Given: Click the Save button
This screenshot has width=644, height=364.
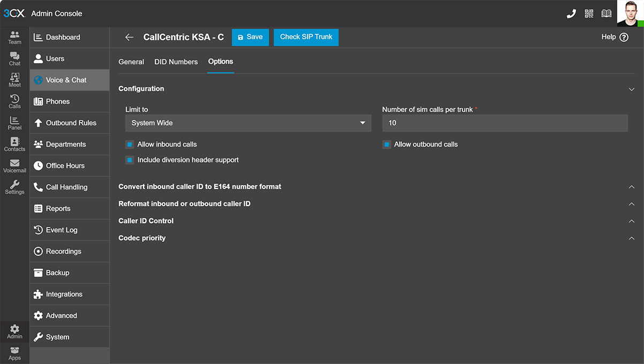Looking at the screenshot, I should [x=250, y=37].
